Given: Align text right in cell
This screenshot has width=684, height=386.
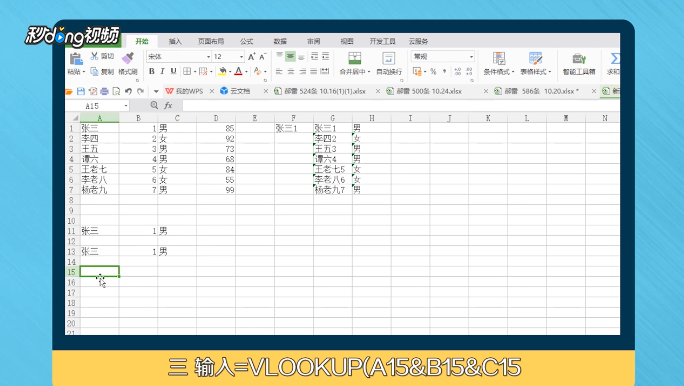Looking at the screenshot, I should coord(302,71).
